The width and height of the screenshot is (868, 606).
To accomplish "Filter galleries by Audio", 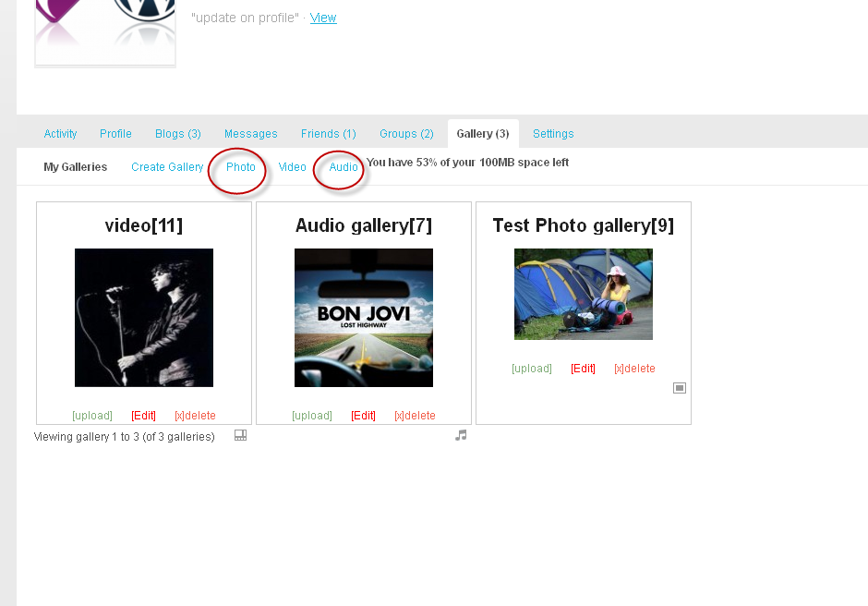I will click(344, 166).
